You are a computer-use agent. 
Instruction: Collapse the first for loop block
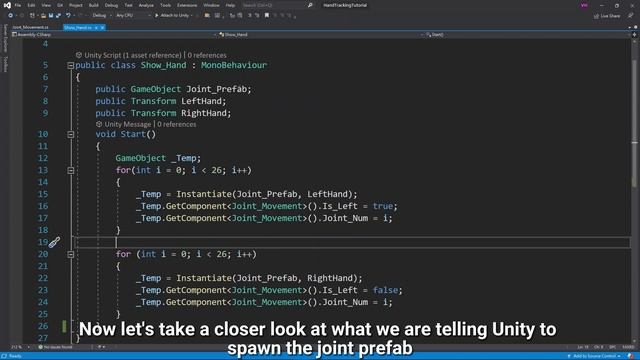(71, 170)
